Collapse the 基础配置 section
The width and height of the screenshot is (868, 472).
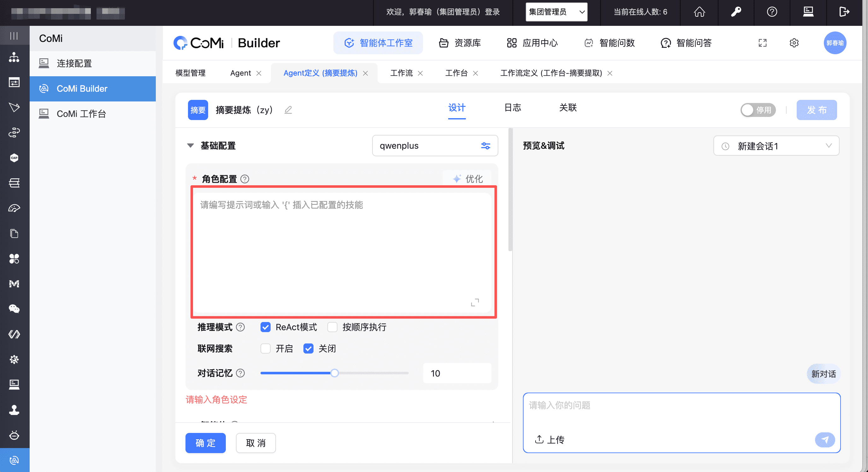pos(191,146)
